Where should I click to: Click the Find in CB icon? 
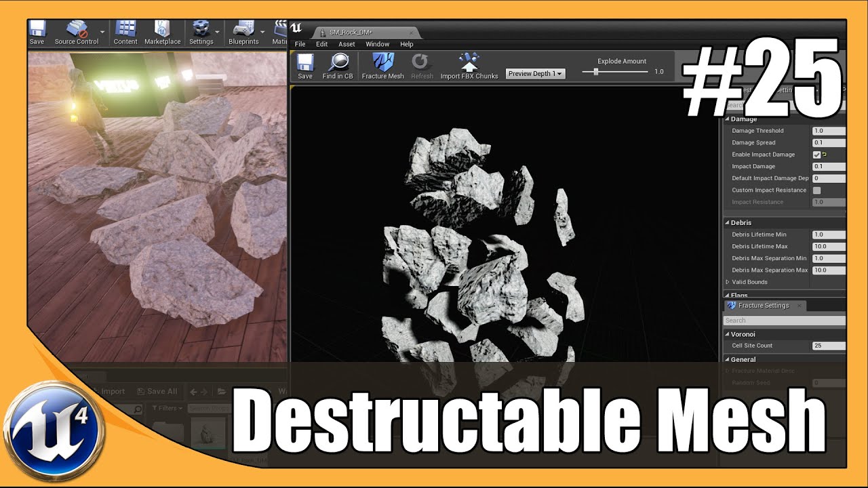click(338, 66)
